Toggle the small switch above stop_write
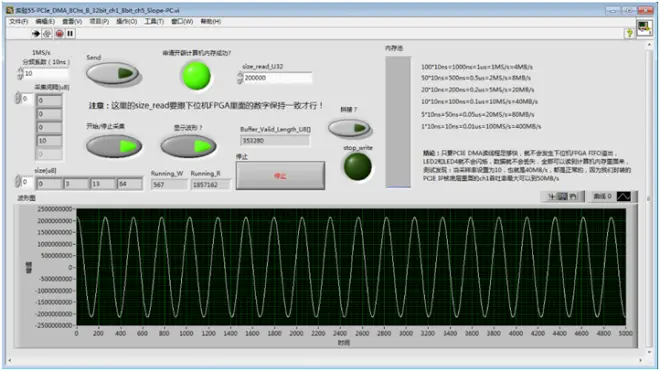 coord(350,128)
